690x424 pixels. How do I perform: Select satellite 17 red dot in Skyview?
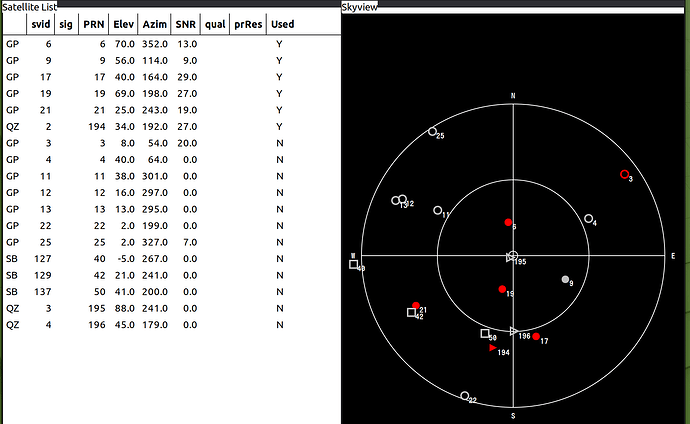coord(536,336)
